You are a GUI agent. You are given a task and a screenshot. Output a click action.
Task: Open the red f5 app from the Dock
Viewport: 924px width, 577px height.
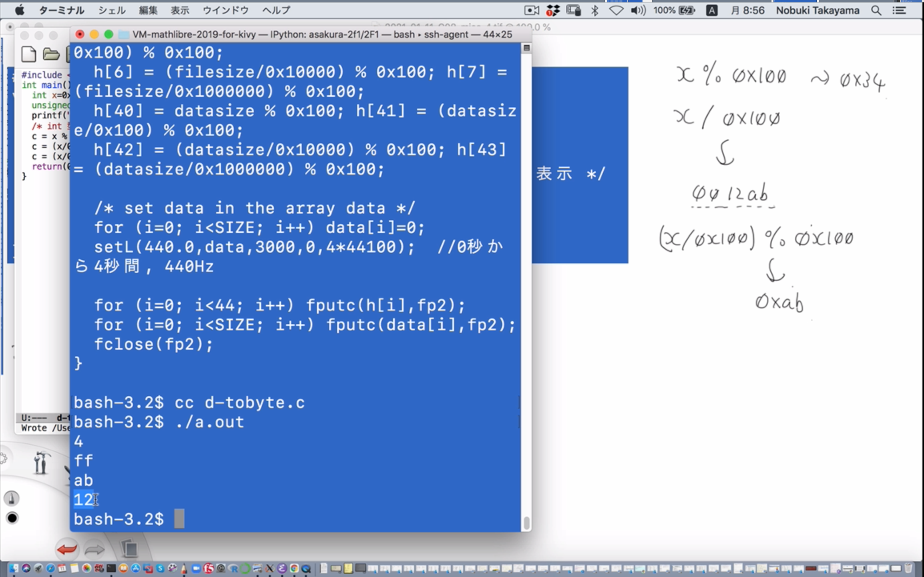point(209,568)
